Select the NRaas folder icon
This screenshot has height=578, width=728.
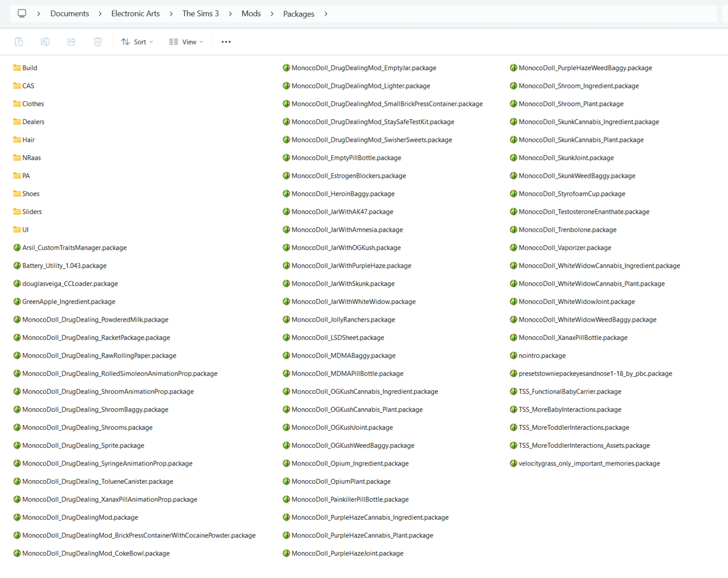pos(17,158)
